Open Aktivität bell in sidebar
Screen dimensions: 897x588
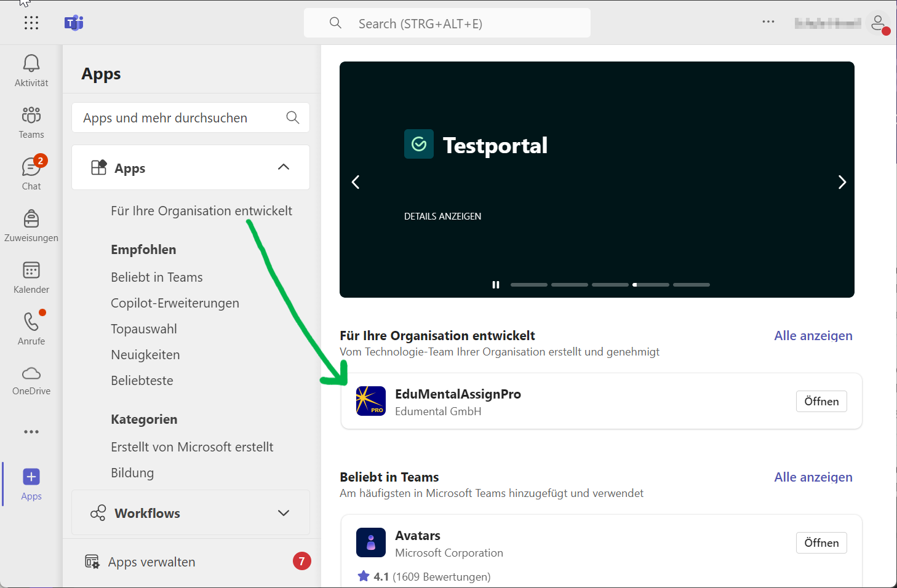(31, 70)
